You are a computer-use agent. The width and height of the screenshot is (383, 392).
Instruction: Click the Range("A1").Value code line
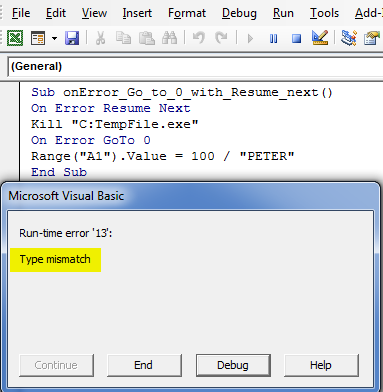tap(163, 156)
